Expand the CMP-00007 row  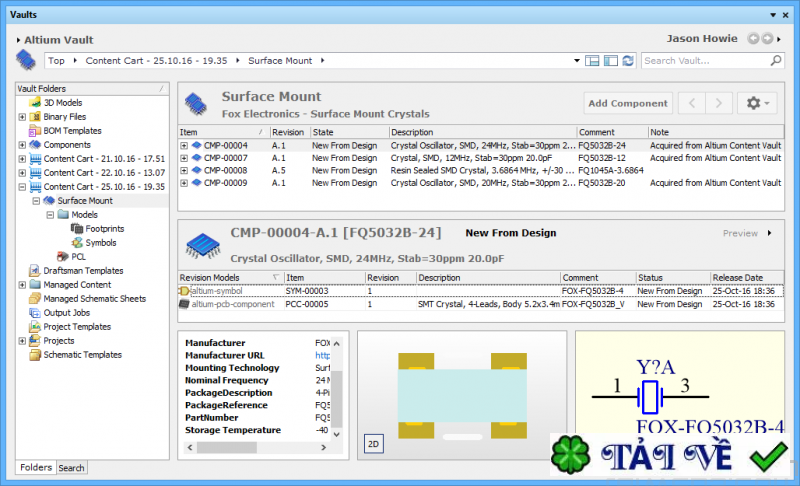point(184,158)
